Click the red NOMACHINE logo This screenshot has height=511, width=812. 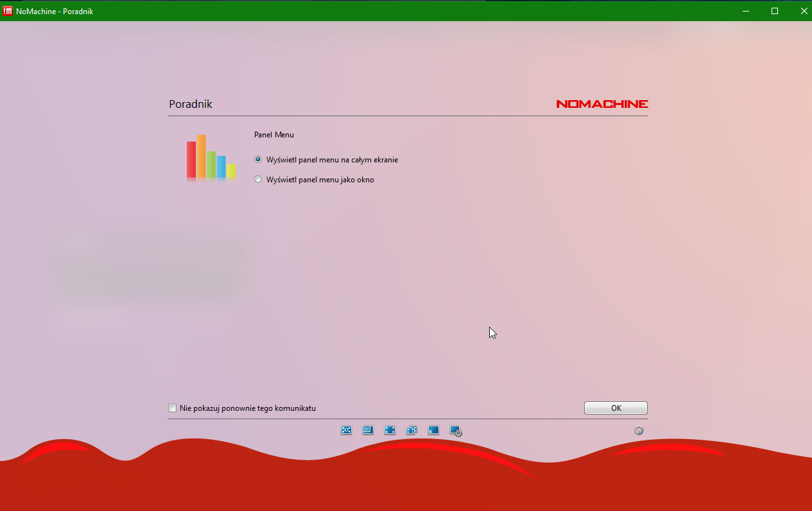[601, 104]
